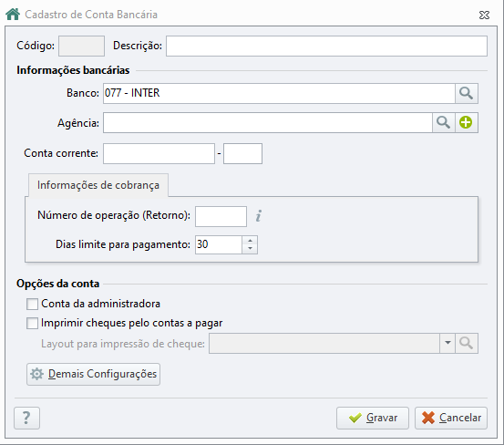
Task: Search banks with the Banco magnifier icon
Action: [x=467, y=94]
